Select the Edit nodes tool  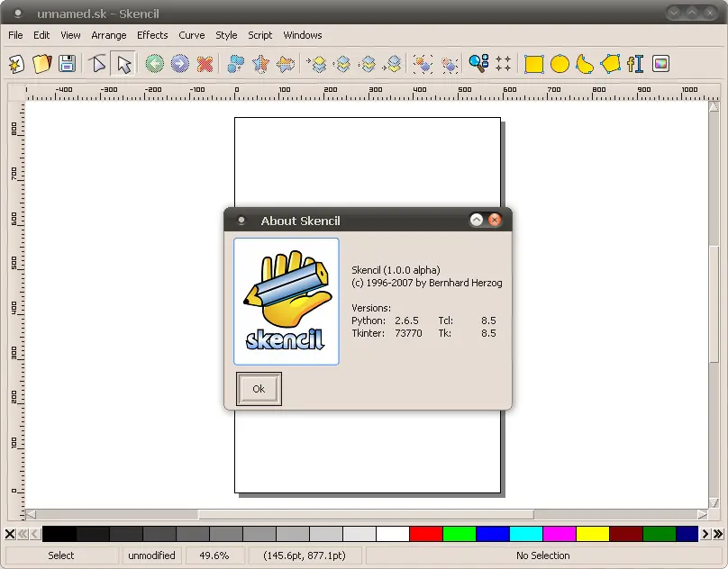pos(97,64)
